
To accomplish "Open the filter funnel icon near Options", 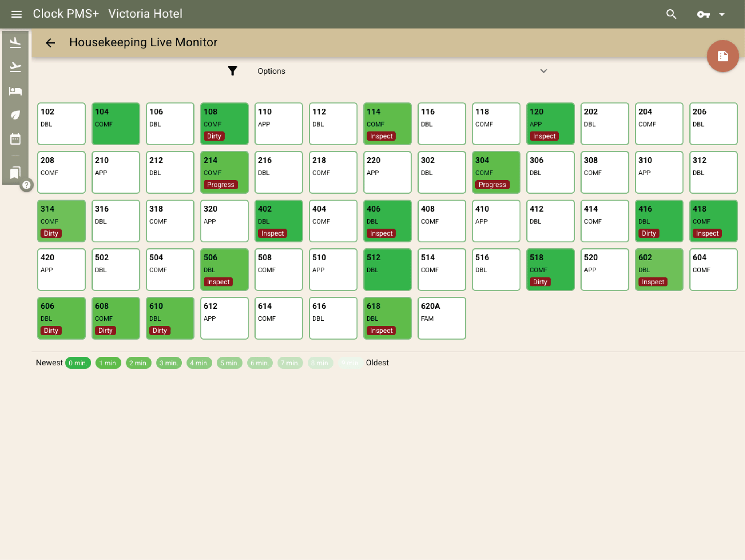I will pyautogui.click(x=232, y=71).
